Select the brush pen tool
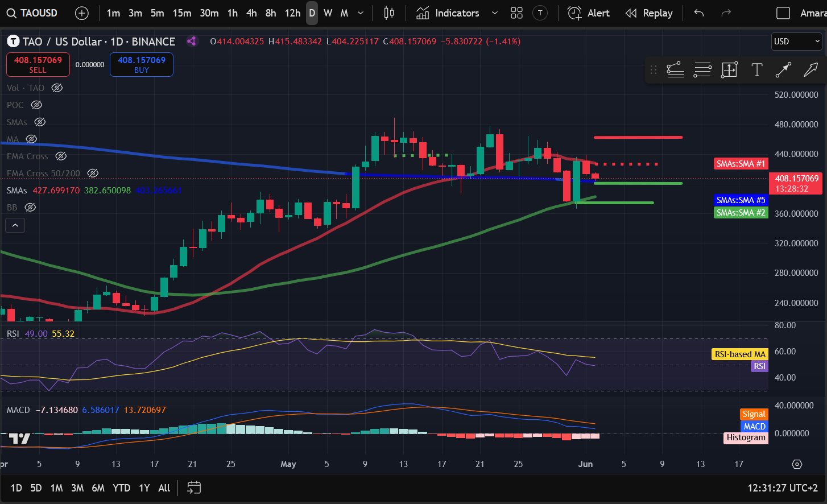 click(811, 70)
